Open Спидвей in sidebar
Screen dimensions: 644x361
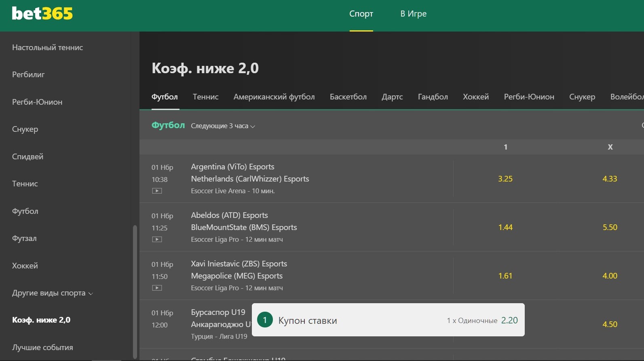pyautogui.click(x=27, y=157)
